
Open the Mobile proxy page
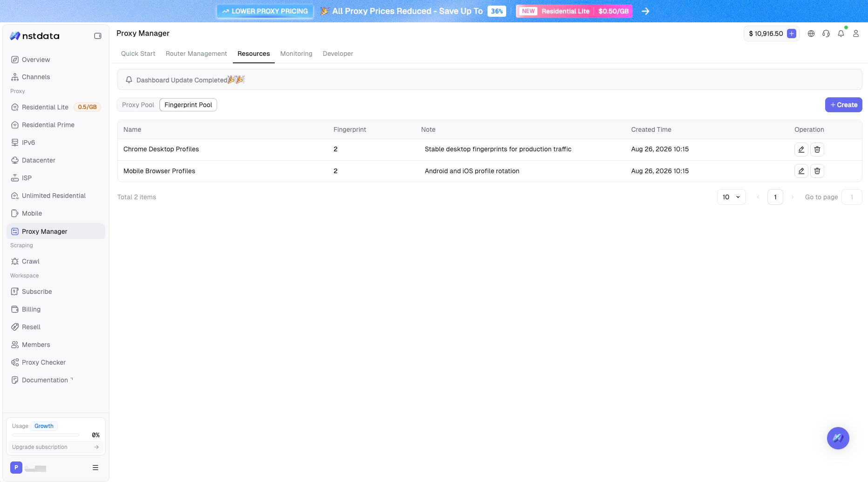click(56, 213)
